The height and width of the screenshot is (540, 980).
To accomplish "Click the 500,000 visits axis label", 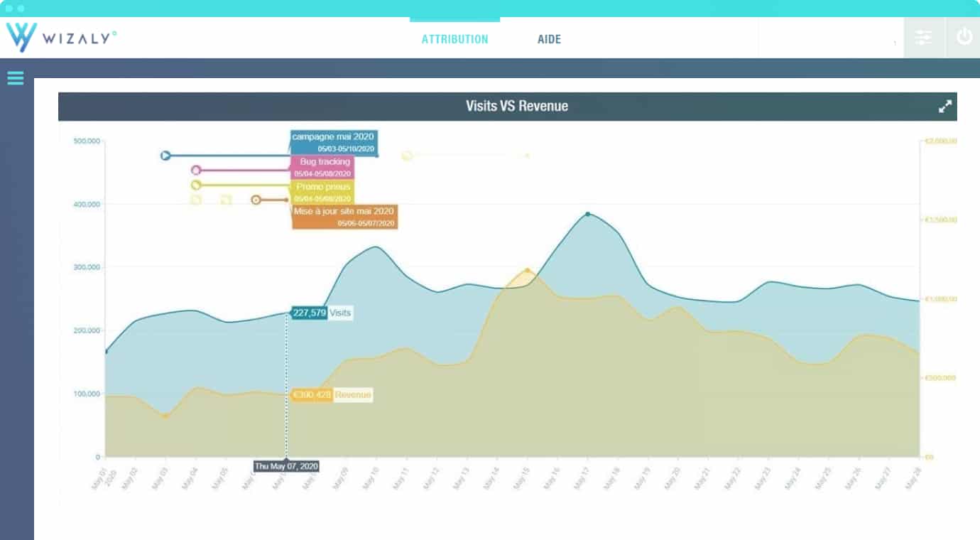I will click(x=87, y=141).
